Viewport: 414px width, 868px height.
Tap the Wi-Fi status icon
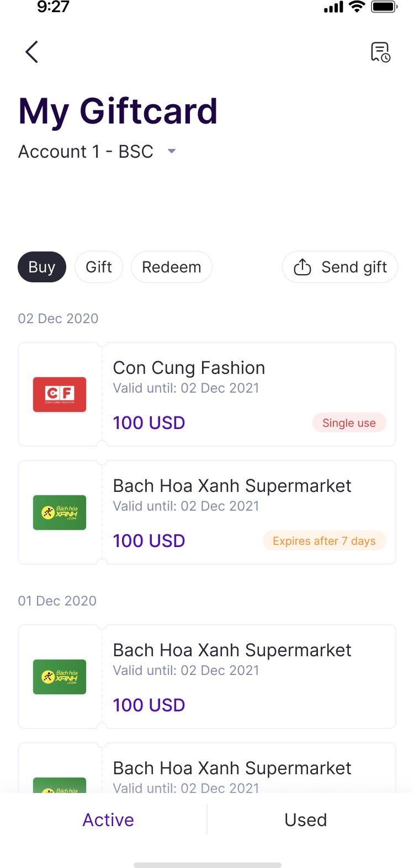pos(358,7)
